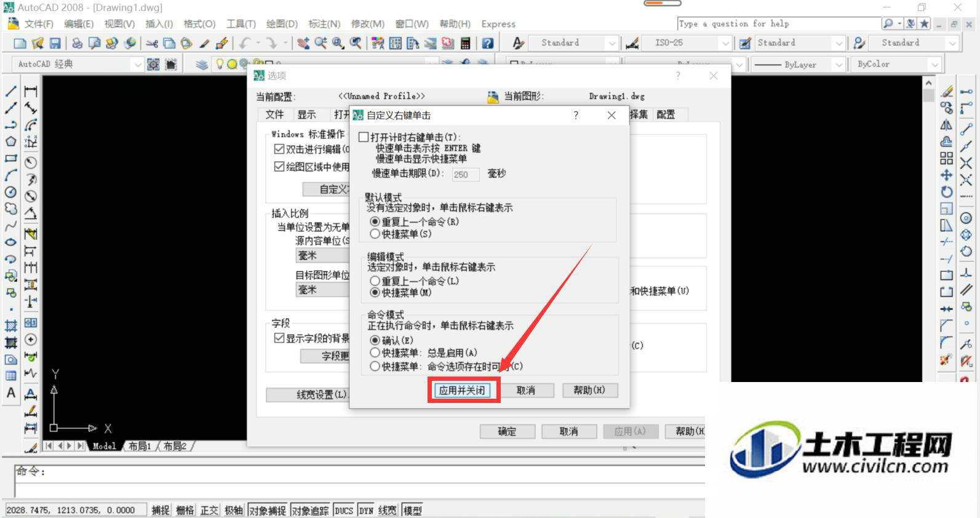Viewport: 980px width, 518px height.
Task: Open the Express menu
Action: tap(498, 24)
